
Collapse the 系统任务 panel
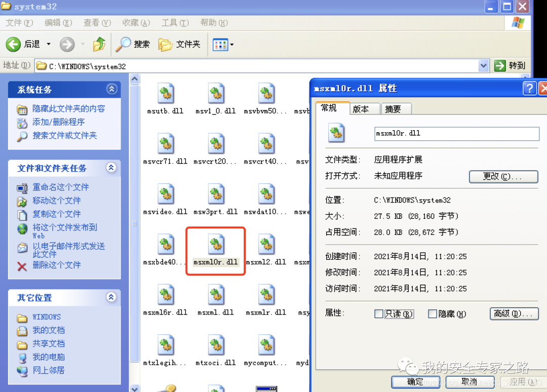pos(111,89)
